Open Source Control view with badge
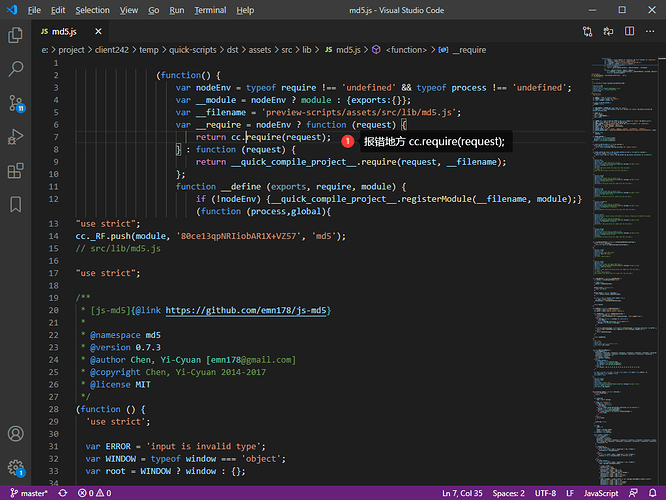The image size is (666, 500). (16, 102)
